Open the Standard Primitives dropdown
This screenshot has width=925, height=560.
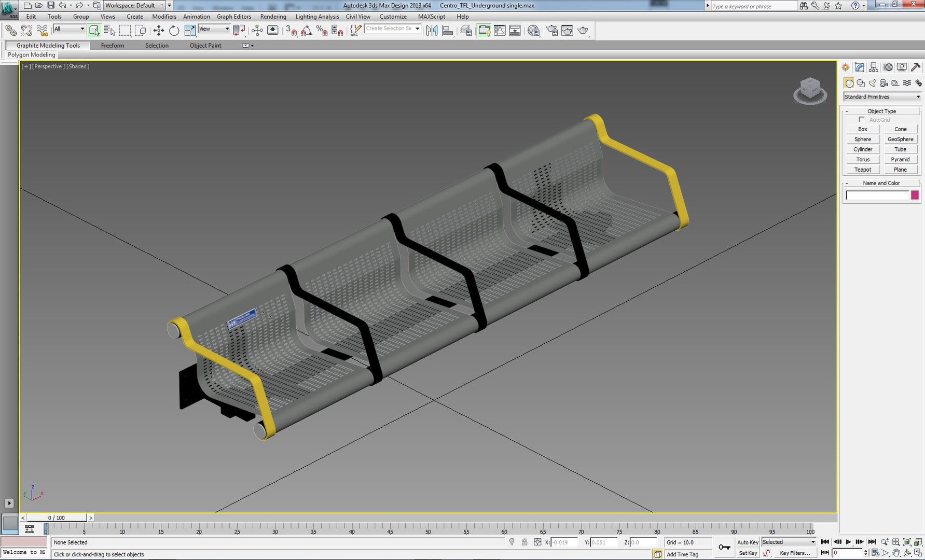pyautogui.click(x=882, y=97)
